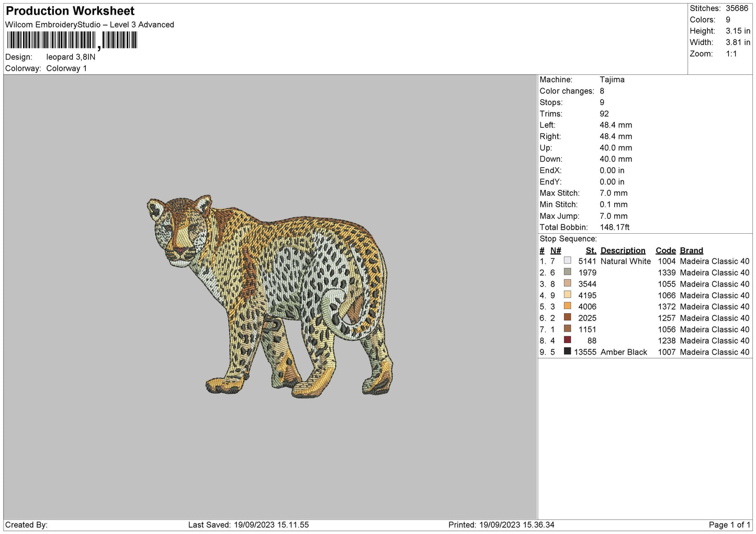Screen dimensions: 756x534
Task: Click the 'Brand' column header
Action: click(692, 251)
